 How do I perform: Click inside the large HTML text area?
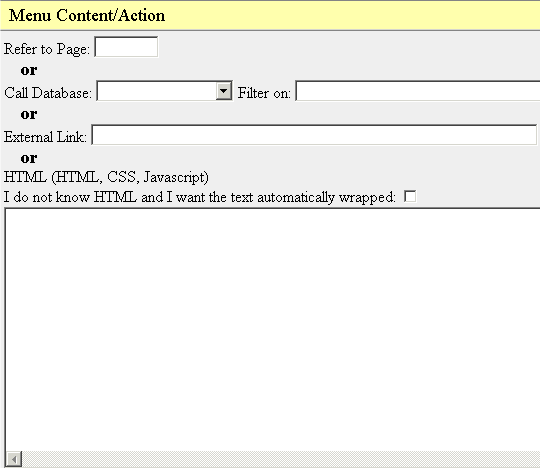pos(272,329)
